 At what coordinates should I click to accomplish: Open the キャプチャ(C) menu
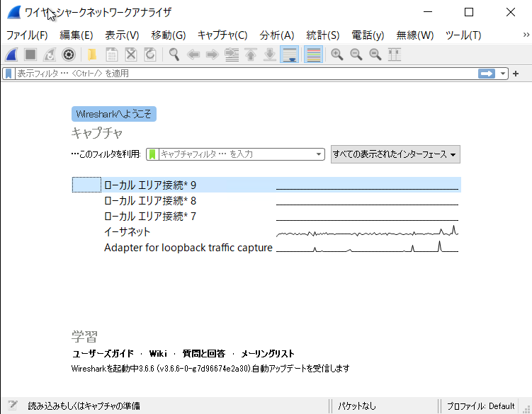pyautogui.click(x=222, y=35)
